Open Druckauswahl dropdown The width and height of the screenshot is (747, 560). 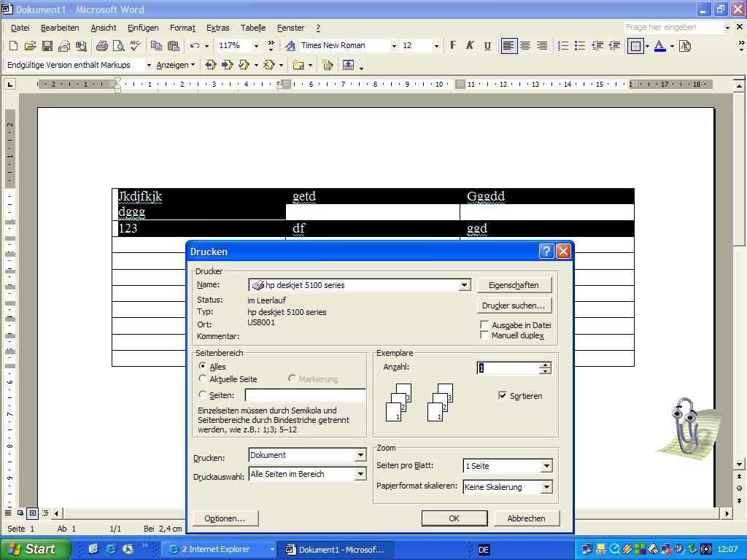[x=360, y=474]
